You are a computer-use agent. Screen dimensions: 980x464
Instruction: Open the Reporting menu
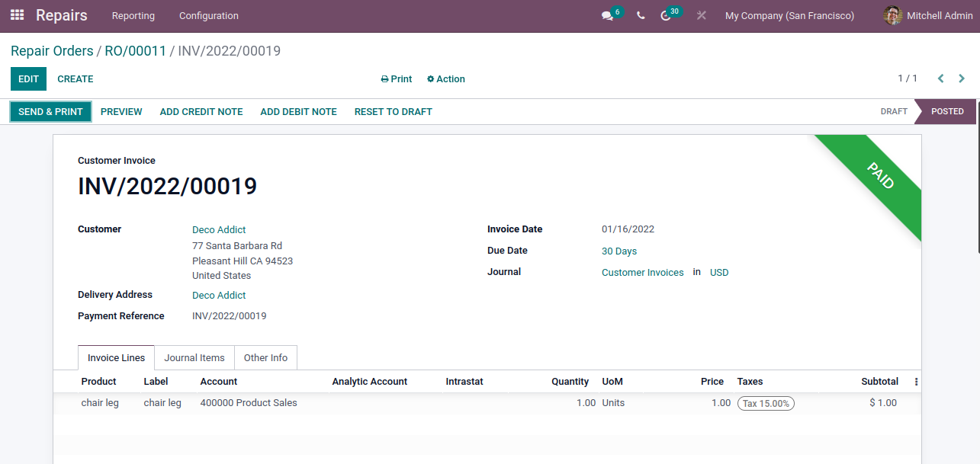[133, 15]
